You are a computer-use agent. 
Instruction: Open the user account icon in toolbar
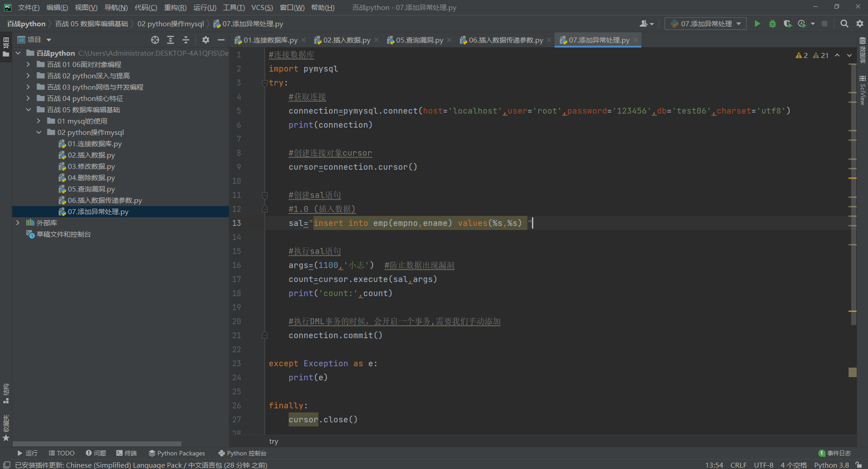tap(646, 24)
